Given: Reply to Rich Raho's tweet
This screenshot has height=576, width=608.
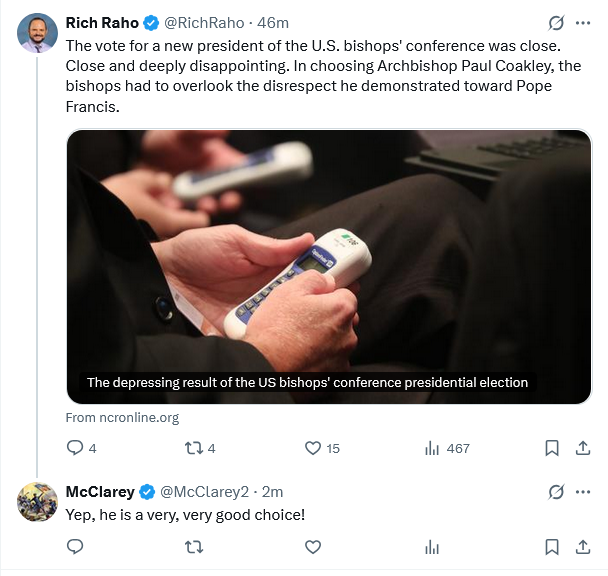Looking at the screenshot, I should click(75, 448).
